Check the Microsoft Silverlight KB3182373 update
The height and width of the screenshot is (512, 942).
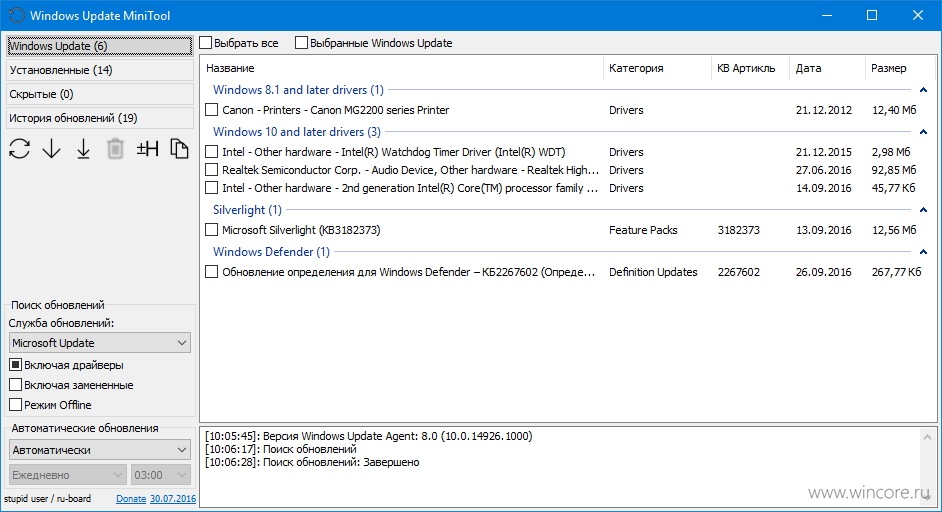pyautogui.click(x=211, y=230)
